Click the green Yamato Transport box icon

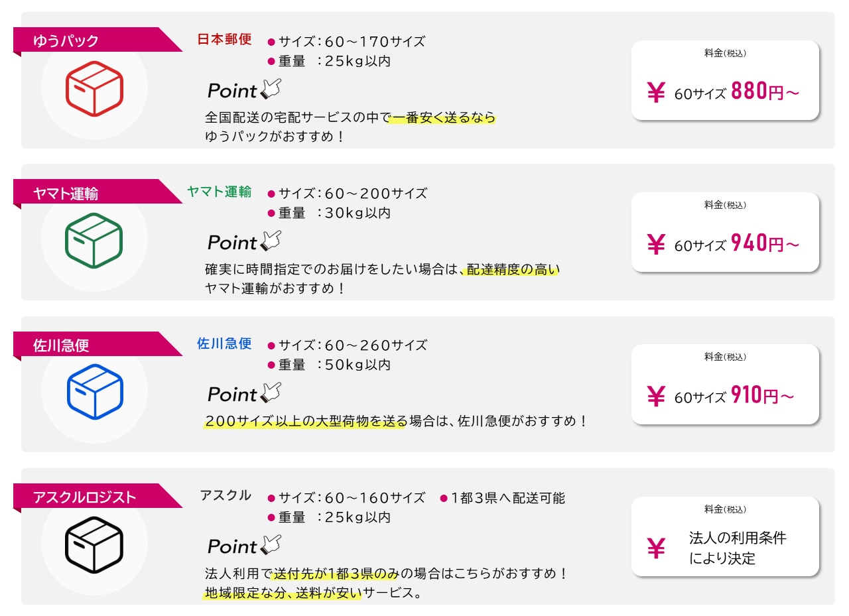click(x=94, y=241)
